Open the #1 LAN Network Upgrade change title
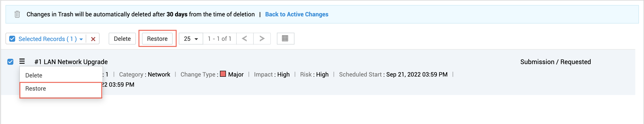Screen dimensions: 644x124 pyautogui.click(x=71, y=62)
